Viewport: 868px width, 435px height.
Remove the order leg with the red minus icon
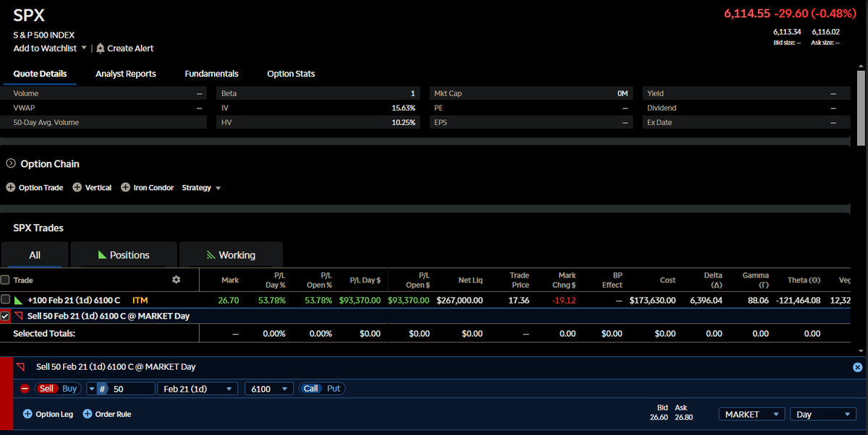(x=25, y=389)
